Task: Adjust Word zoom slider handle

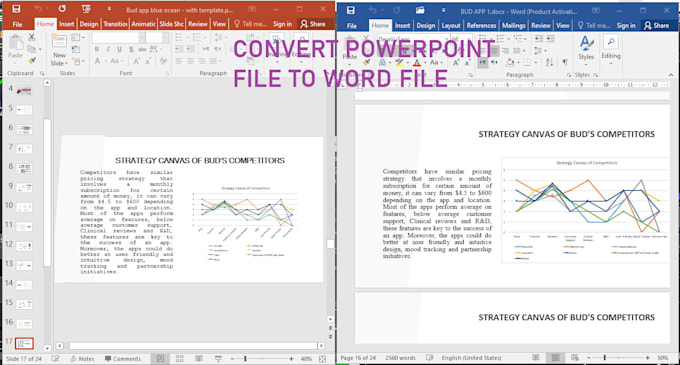Action: [x=605, y=358]
